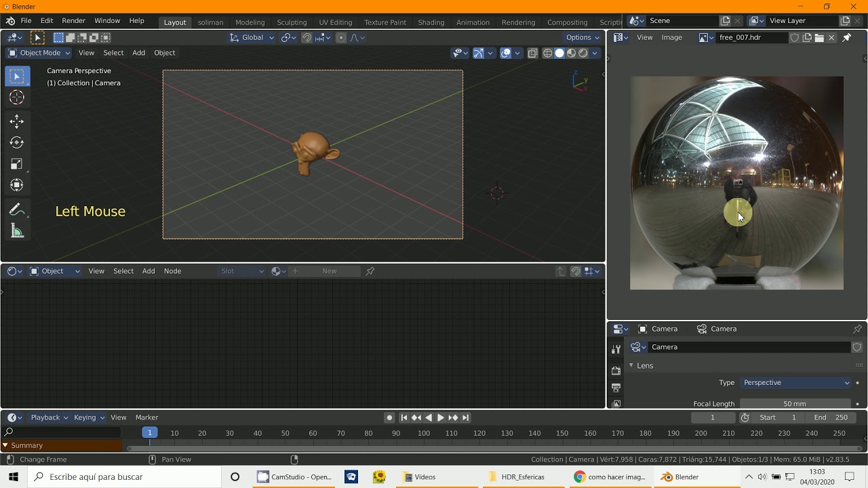The height and width of the screenshot is (488, 868).
Task: Open the Active Tool properties tab
Action: [616, 349]
